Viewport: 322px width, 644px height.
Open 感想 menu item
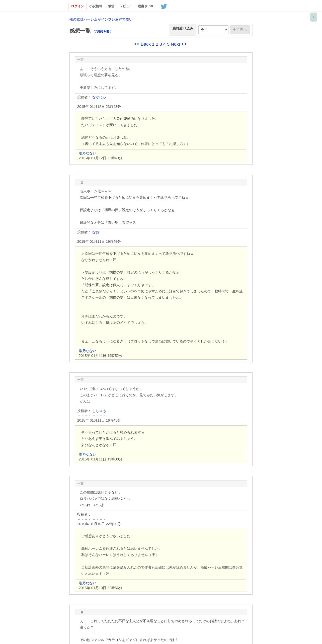click(111, 6)
